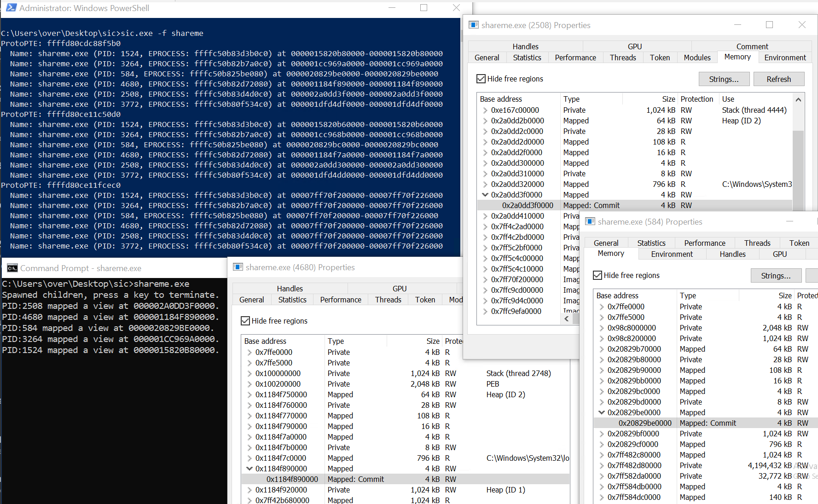Viewport: 818px width, 504px height.
Task: Open the Token tab in the 2508 window
Action: pos(660,58)
